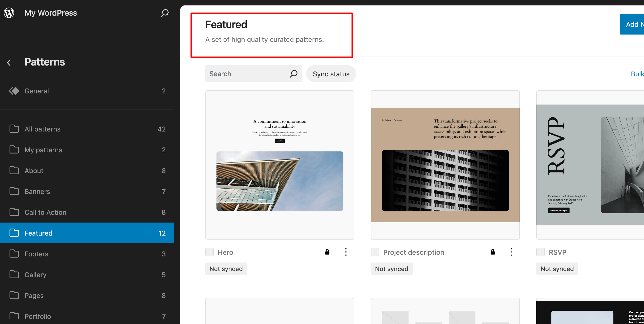The width and height of the screenshot is (644, 324).
Task: Click the Sync status button
Action: pyautogui.click(x=331, y=74)
